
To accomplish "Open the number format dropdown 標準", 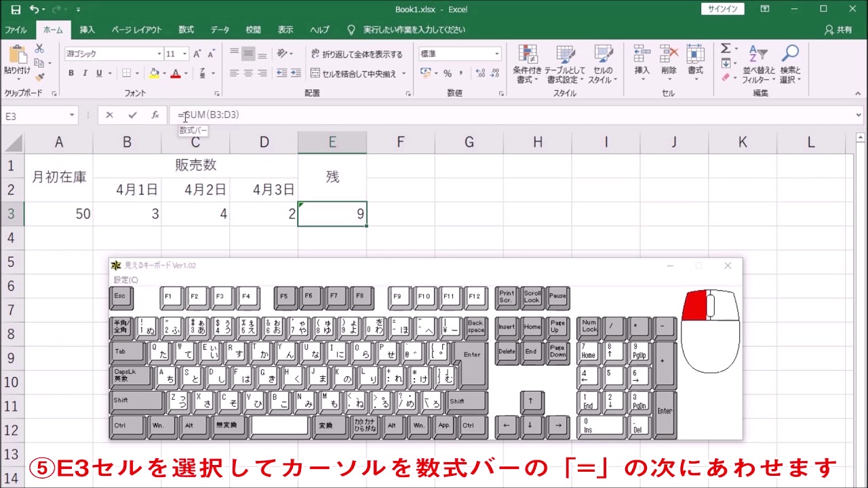I will (496, 54).
